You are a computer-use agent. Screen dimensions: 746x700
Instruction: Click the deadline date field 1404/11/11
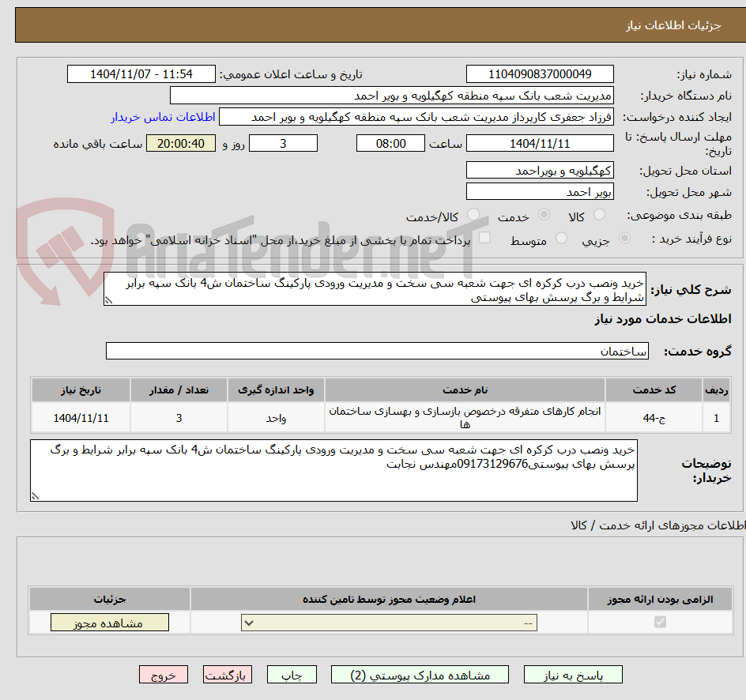540,143
